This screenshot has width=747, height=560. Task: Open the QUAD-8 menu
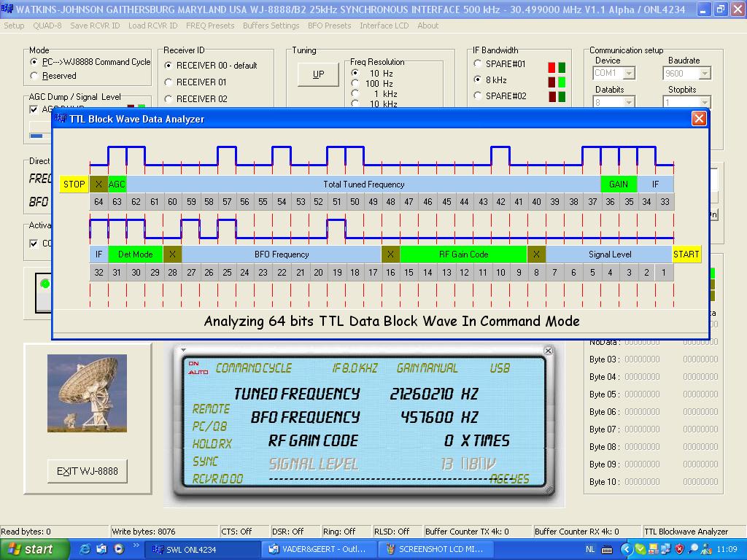pos(47,26)
